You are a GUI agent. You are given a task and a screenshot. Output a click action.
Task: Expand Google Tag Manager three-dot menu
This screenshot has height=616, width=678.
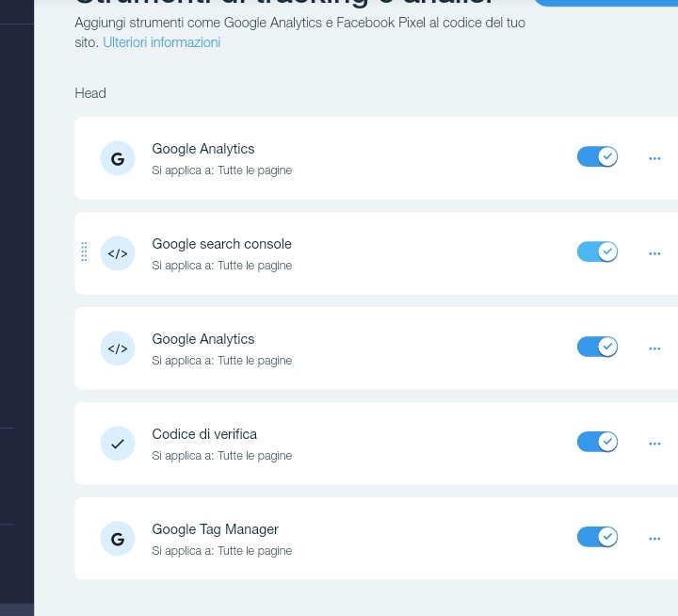[654, 540]
